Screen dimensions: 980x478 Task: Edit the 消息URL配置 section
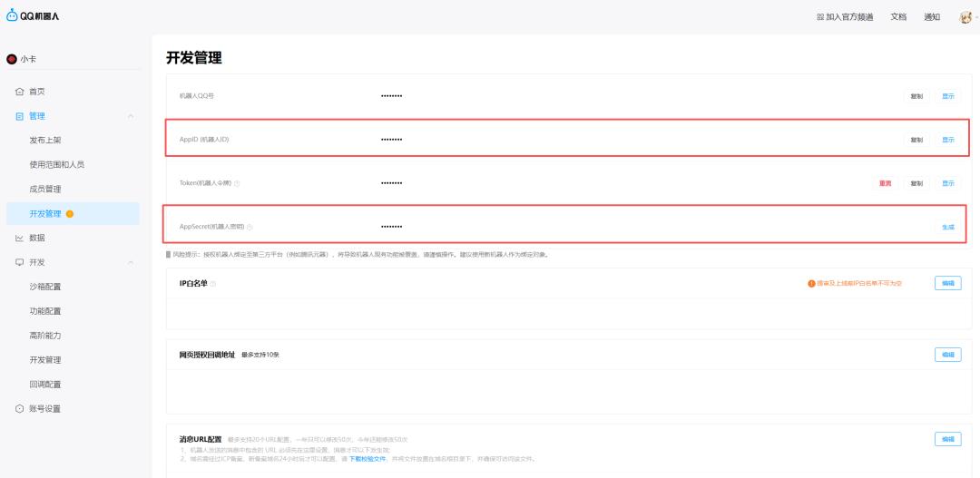click(947, 439)
